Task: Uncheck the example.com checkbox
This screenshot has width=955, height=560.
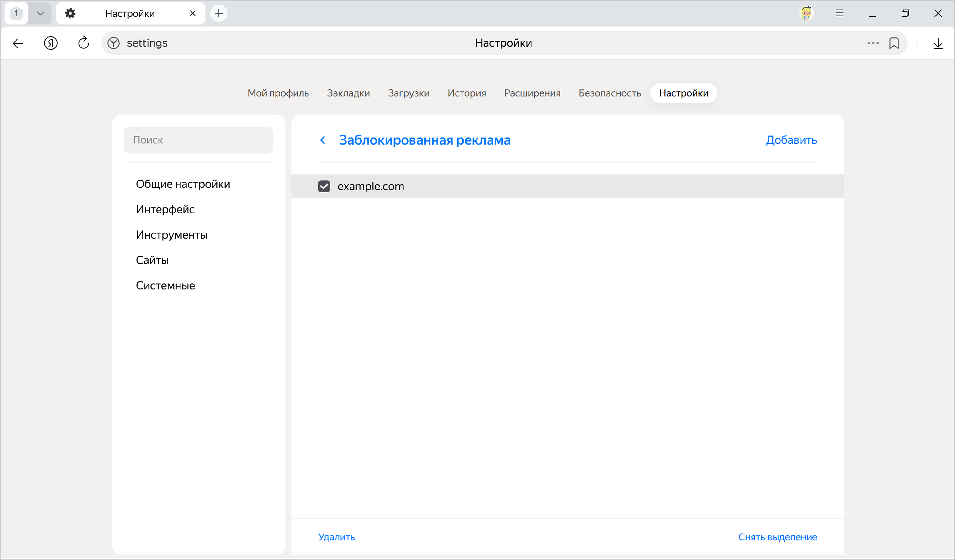Action: [324, 186]
